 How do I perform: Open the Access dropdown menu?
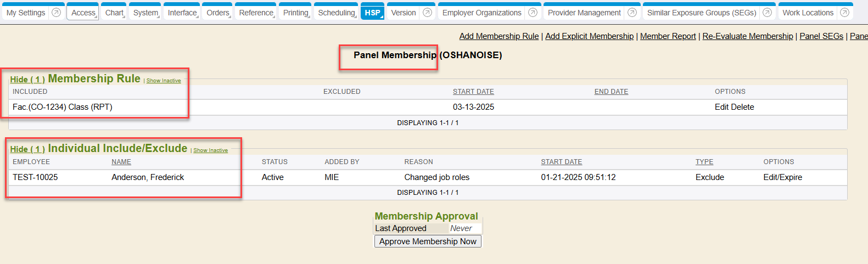coord(83,13)
